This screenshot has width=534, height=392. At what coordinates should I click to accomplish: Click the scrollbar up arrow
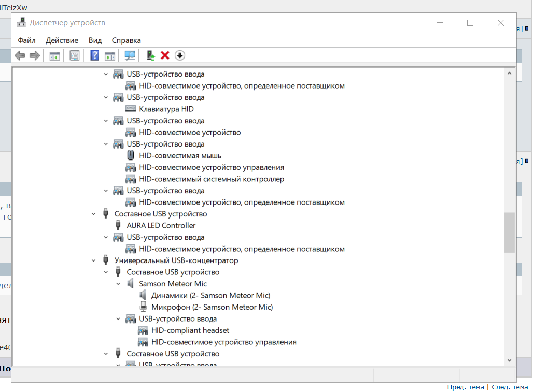pyautogui.click(x=509, y=74)
